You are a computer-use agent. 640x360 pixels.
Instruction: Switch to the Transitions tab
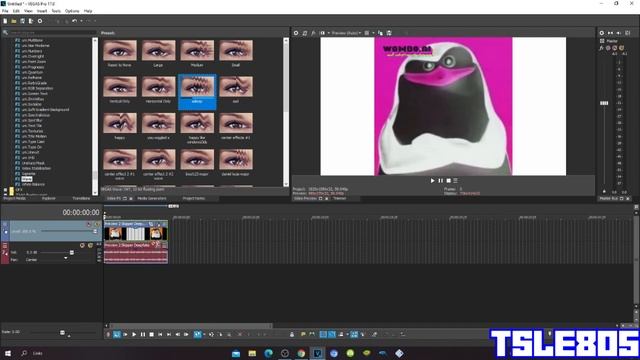point(81,198)
